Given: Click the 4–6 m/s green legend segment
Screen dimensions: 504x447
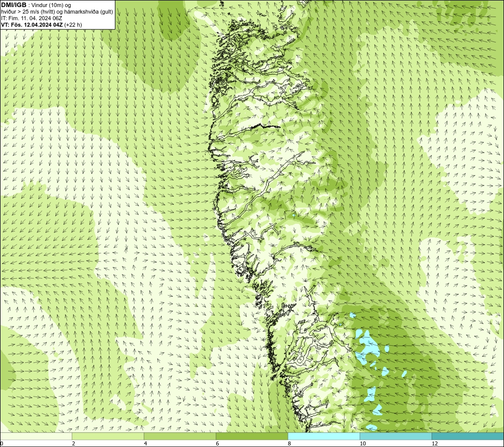Looking at the screenshot, I should 180,436.
